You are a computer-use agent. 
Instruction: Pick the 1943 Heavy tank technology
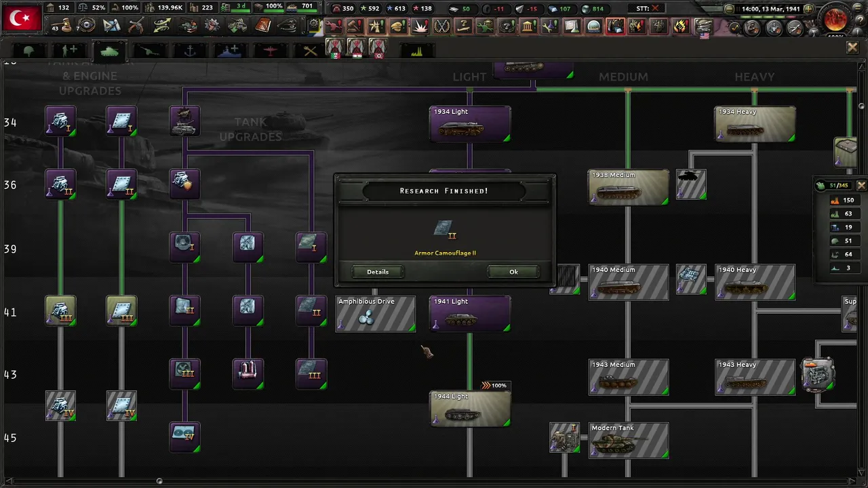[755, 377]
